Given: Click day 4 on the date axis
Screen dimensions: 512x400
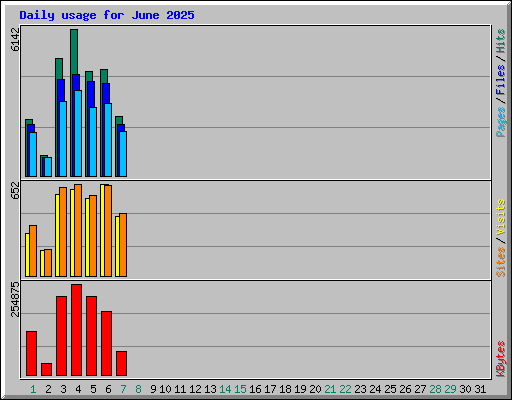Looking at the screenshot, I should click(78, 389).
